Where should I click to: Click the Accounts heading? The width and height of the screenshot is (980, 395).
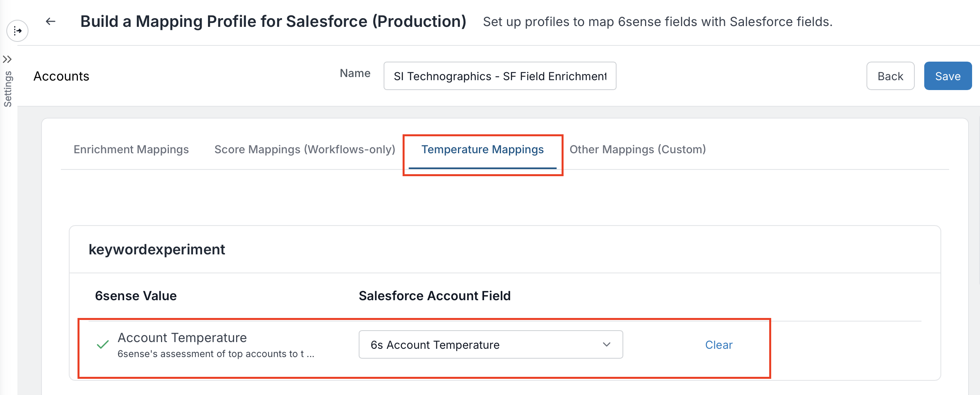pyautogui.click(x=61, y=76)
